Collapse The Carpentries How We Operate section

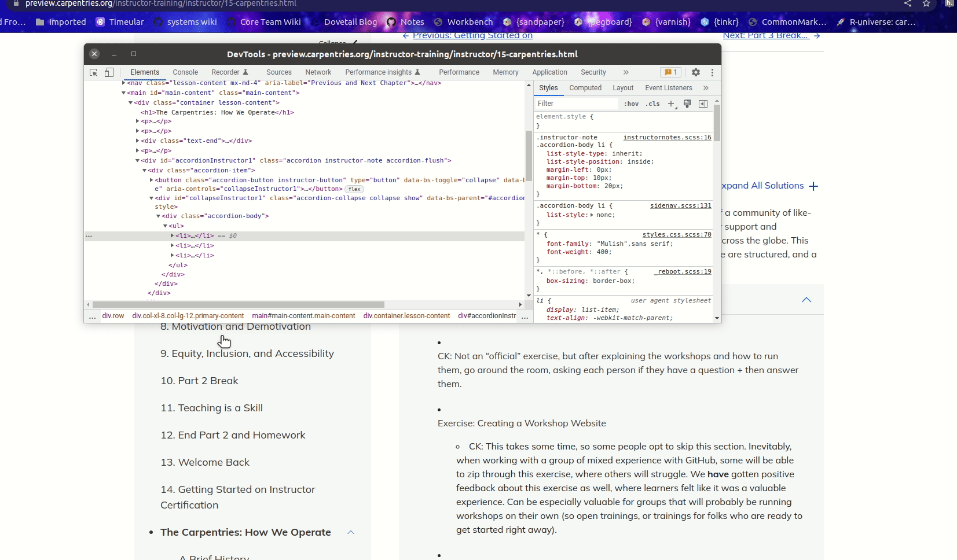coord(350,532)
